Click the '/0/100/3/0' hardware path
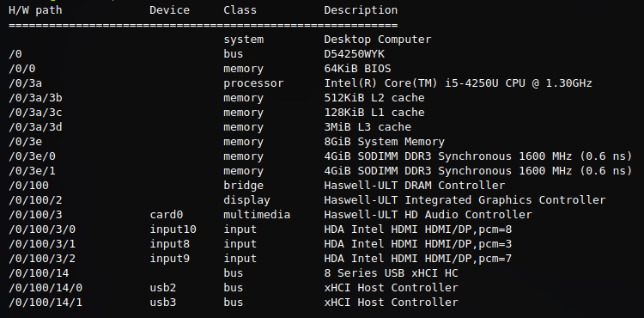The width and height of the screenshot is (644, 318). (42, 229)
